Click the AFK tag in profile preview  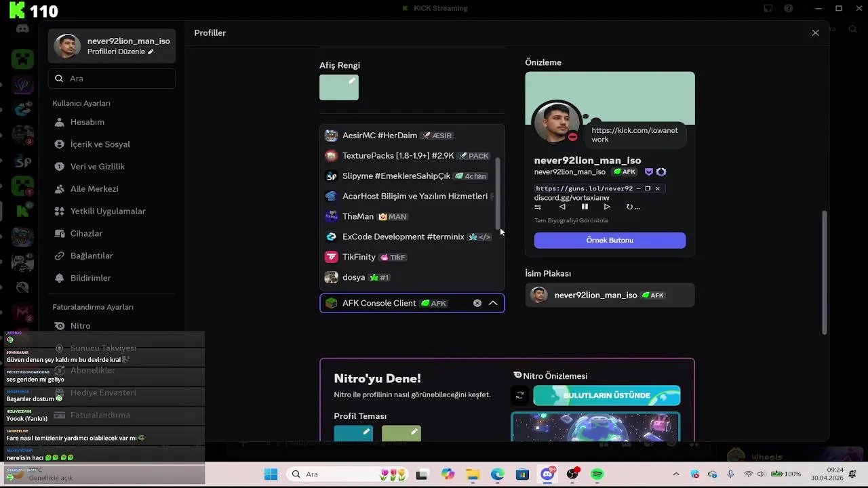pos(625,172)
